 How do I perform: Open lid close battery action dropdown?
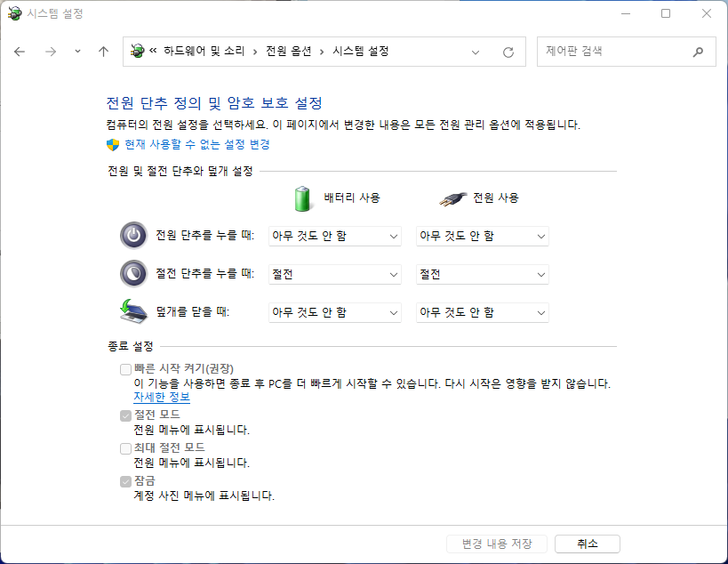point(335,312)
